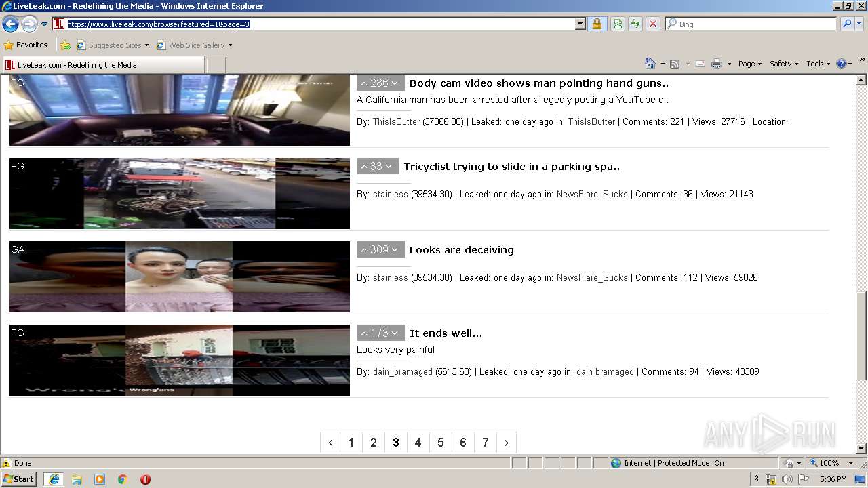Click the Help question mark icon
Screen dimensions: 868x488
[841, 64]
